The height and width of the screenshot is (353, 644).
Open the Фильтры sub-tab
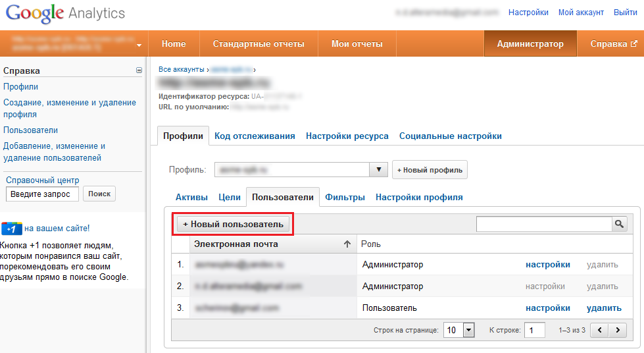point(345,197)
